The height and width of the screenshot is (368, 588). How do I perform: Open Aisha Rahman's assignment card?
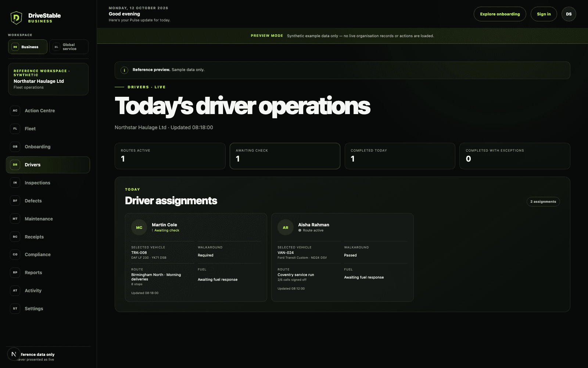coord(342,257)
